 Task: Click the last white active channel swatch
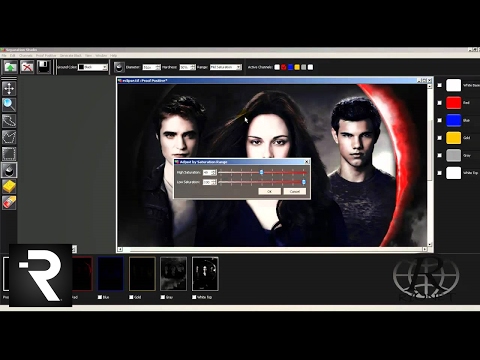pyautogui.click(x=310, y=67)
